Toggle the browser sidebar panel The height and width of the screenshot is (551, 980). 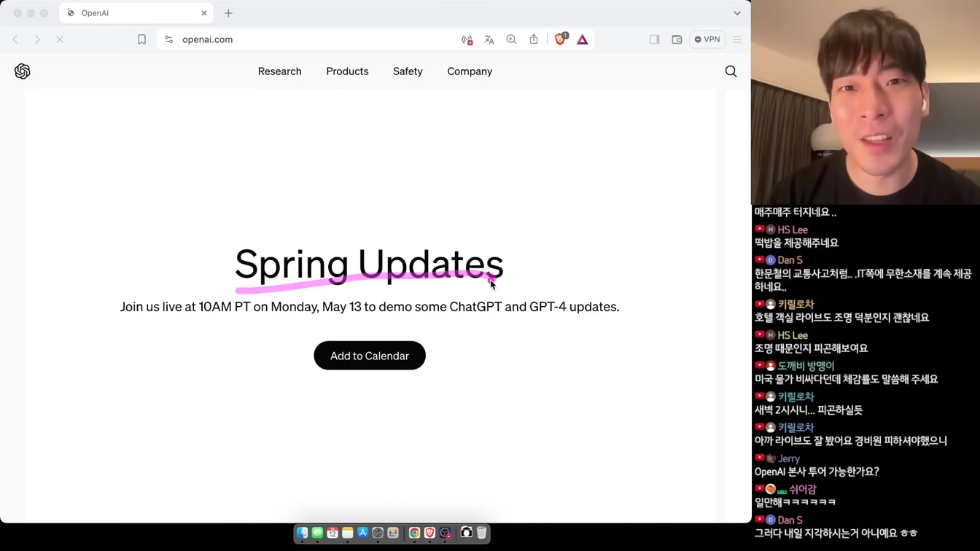pyautogui.click(x=654, y=39)
